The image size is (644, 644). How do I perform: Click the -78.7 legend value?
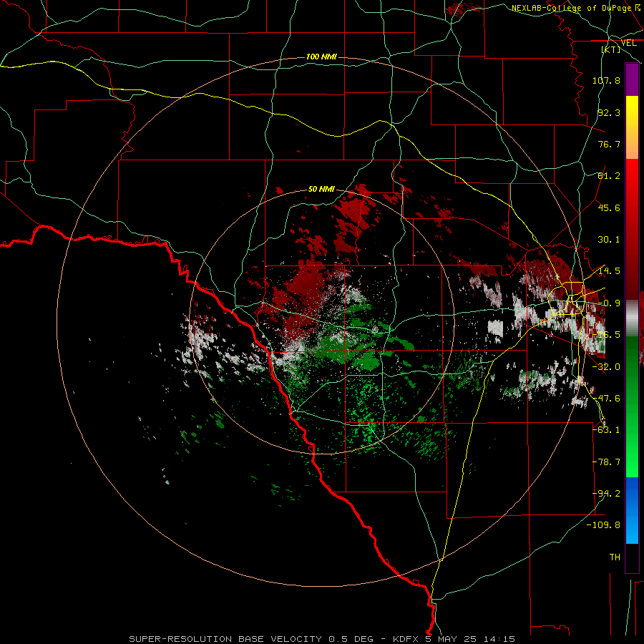click(x=606, y=462)
